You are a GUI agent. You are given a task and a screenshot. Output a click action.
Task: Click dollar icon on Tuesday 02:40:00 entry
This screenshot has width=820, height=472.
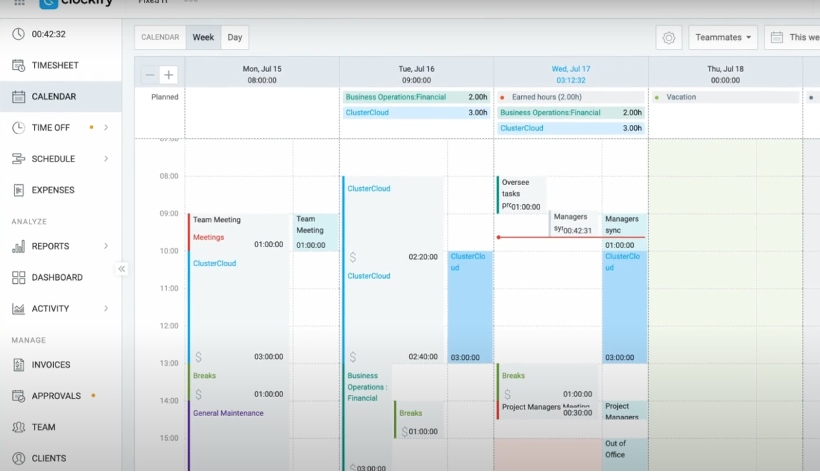[353, 356]
